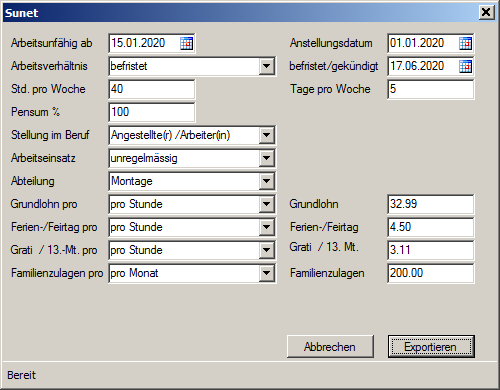This screenshot has height=390, width=500.
Task: Focus the Std. pro Woche field
Action: tap(152, 89)
